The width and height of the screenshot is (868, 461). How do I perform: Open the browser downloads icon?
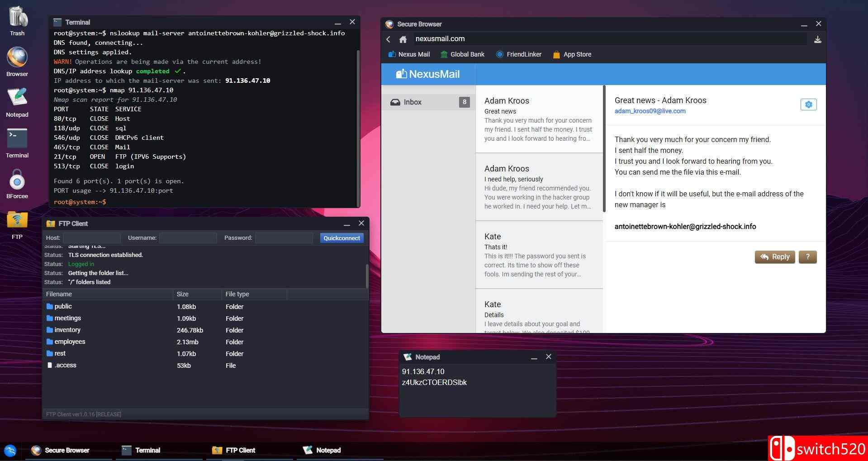tap(817, 39)
